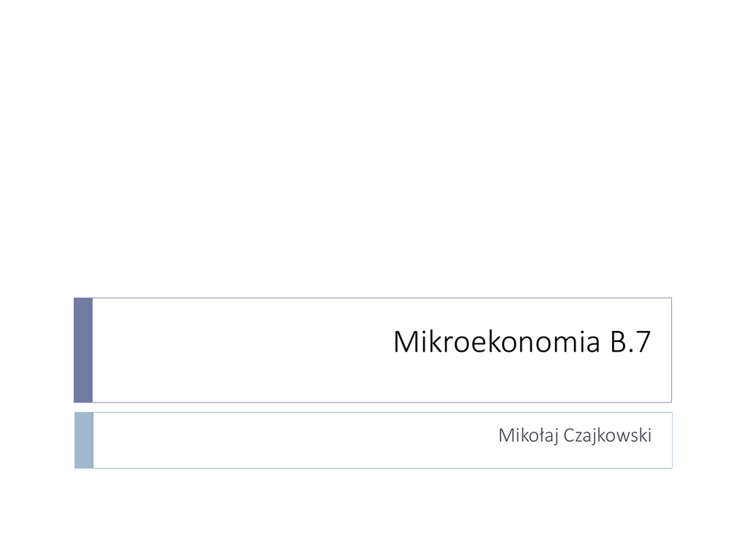Click the B.7 text in title
This screenshot has height=560, width=747.
(630, 342)
